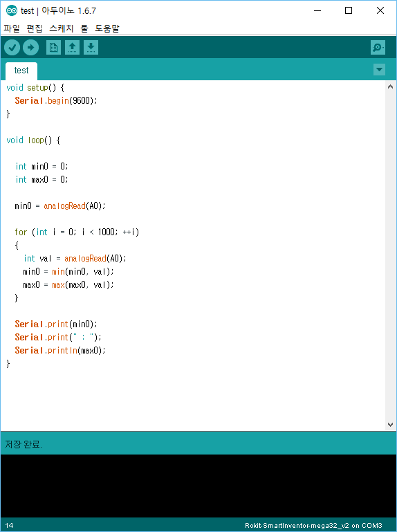Click the line number 14 in status bar

point(9,526)
